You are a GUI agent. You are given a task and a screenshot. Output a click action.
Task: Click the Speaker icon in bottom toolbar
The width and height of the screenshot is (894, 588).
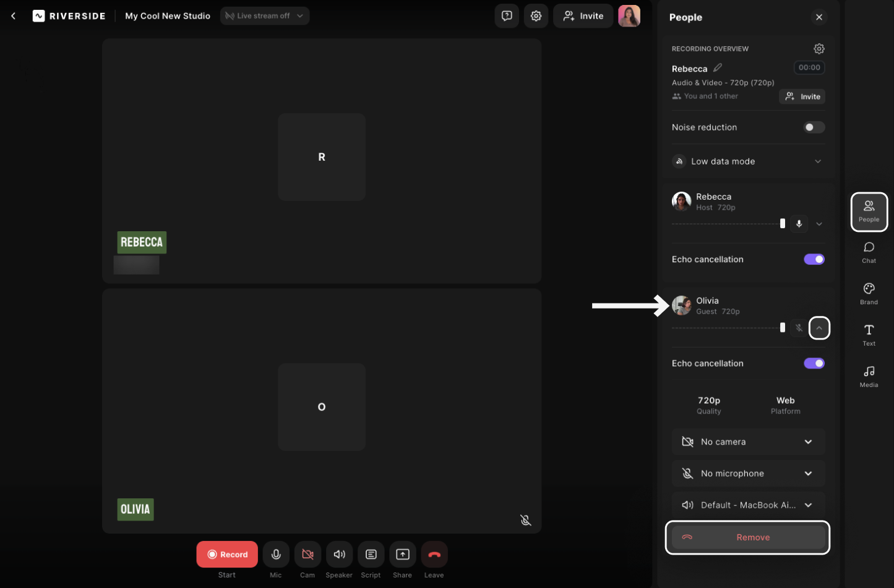(x=339, y=555)
